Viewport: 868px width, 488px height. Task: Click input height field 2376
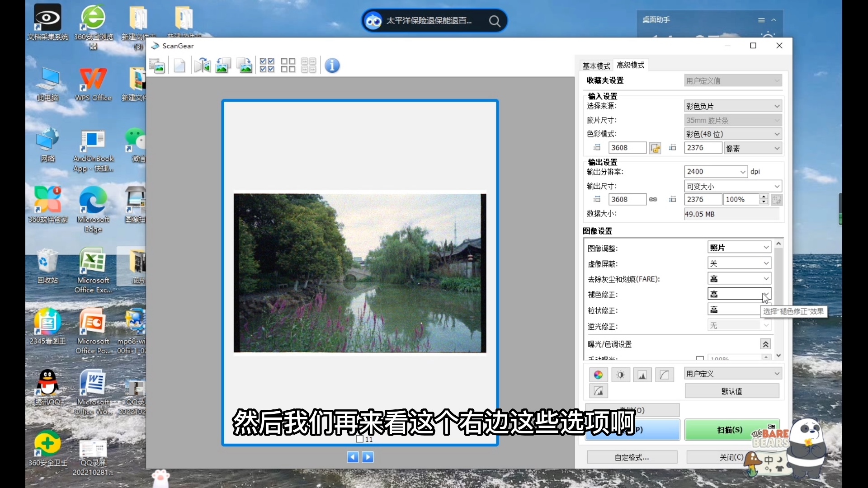click(703, 148)
